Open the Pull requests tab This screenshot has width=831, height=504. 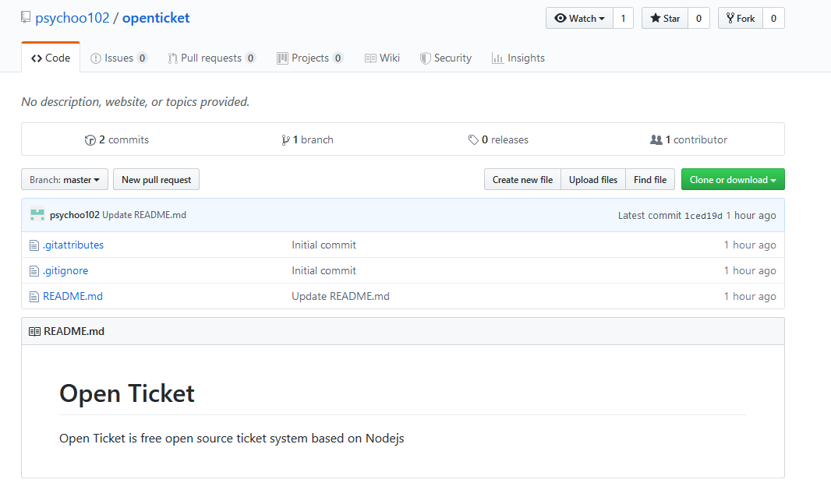(211, 58)
